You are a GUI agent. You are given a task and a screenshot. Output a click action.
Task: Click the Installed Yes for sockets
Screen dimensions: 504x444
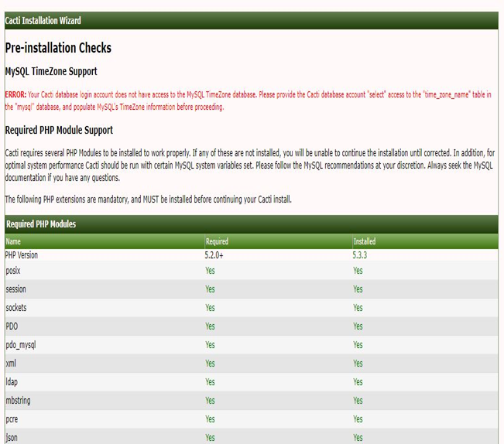358,308
